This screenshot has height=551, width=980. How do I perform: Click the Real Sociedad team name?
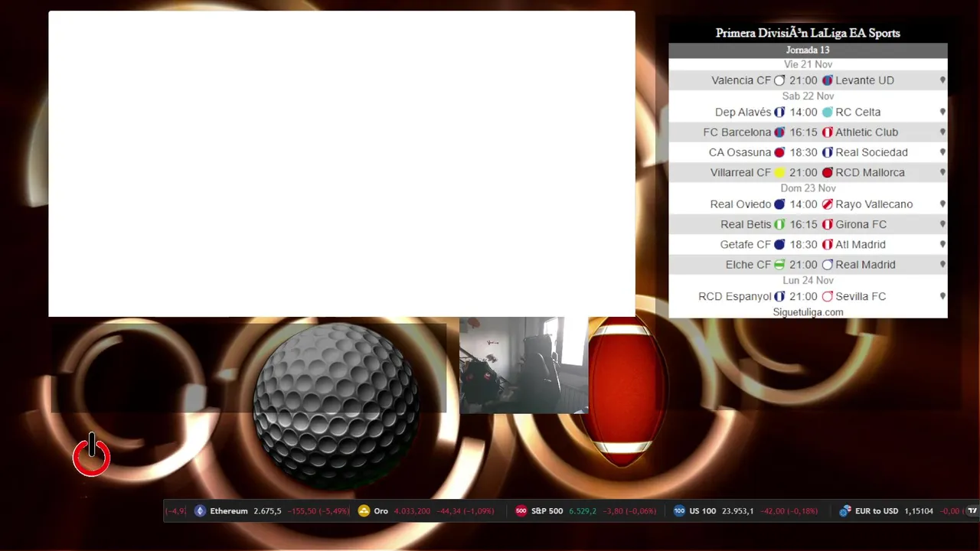[871, 152]
